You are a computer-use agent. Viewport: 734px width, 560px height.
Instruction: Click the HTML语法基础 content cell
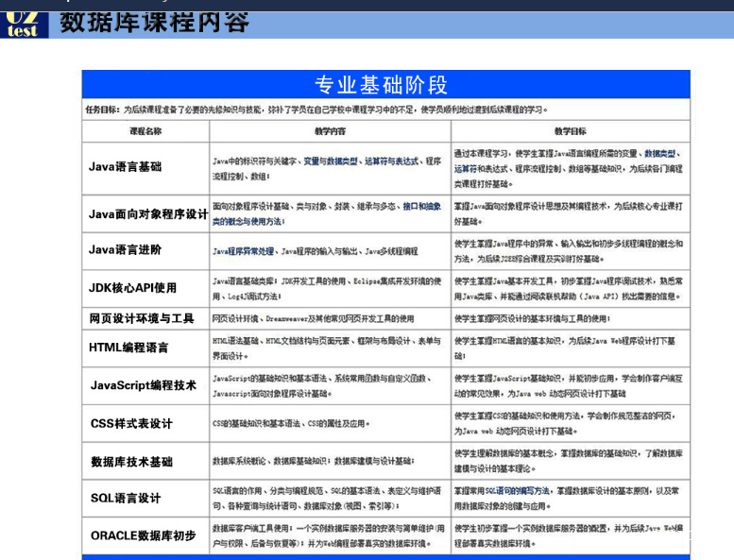click(330, 348)
